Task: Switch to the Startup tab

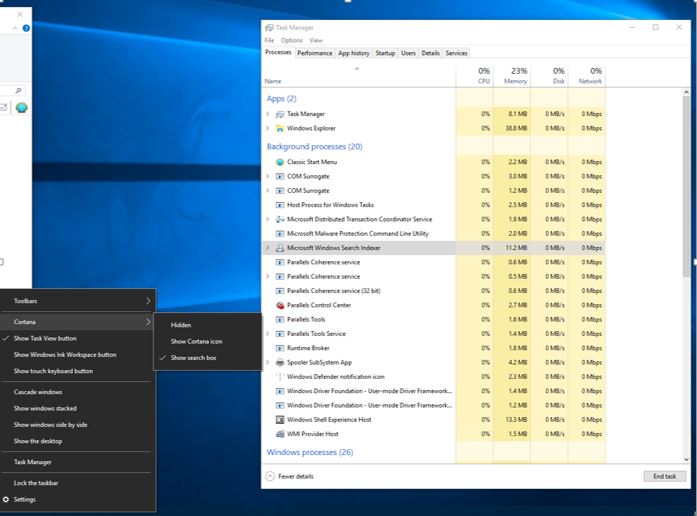Action: point(385,53)
